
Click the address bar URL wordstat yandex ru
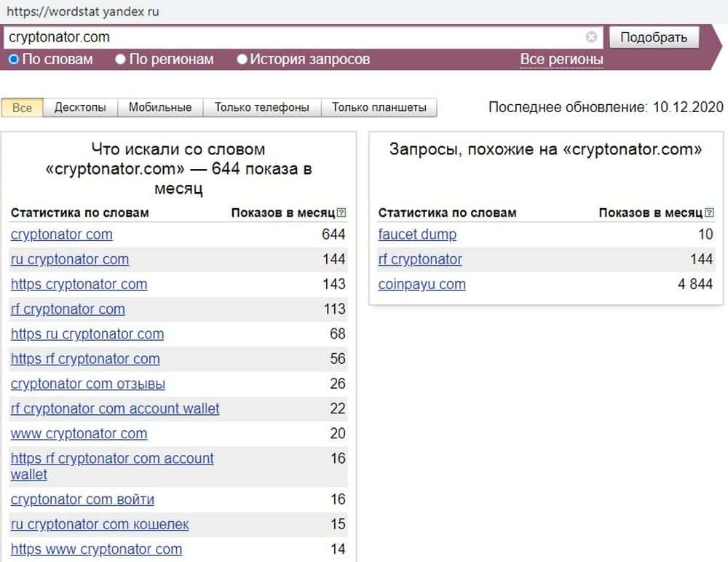coord(83,12)
